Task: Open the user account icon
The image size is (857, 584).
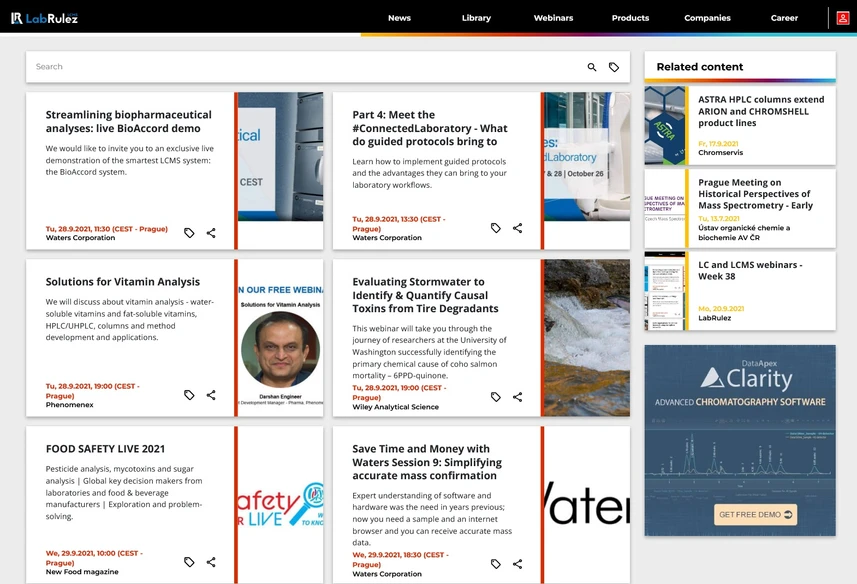Action: coord(843,18)
